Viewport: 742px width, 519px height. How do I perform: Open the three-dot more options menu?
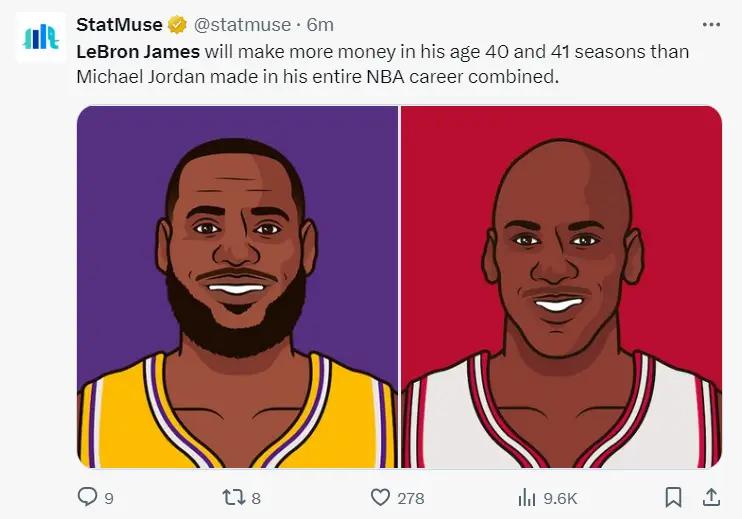click(711, 24)
